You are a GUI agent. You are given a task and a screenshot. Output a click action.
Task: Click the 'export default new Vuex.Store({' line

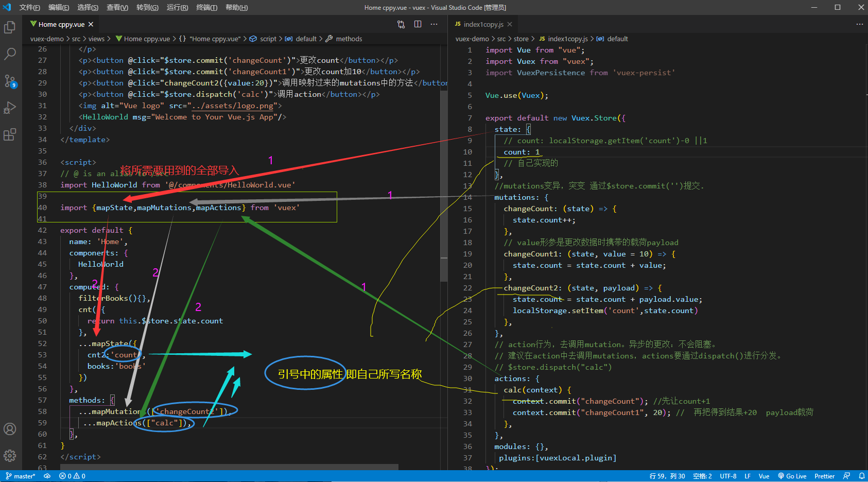coord(555,118)
